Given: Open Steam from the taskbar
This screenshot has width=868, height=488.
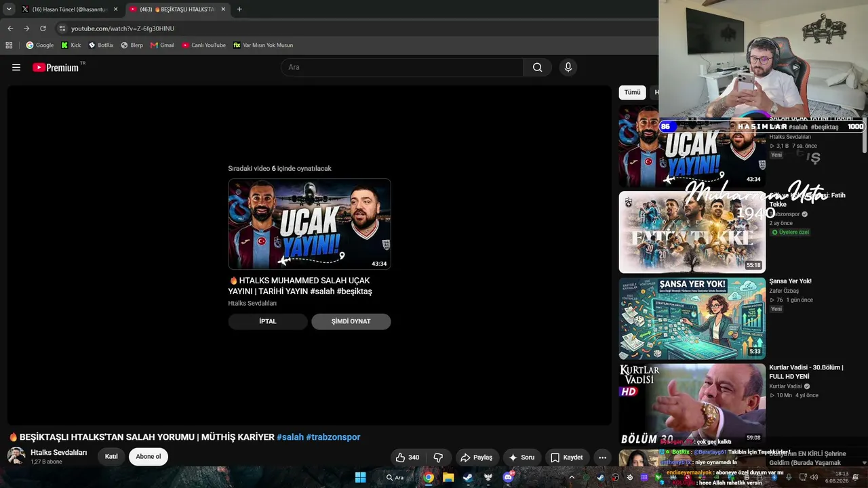Looking at the screenshot, I should point(468,477).
